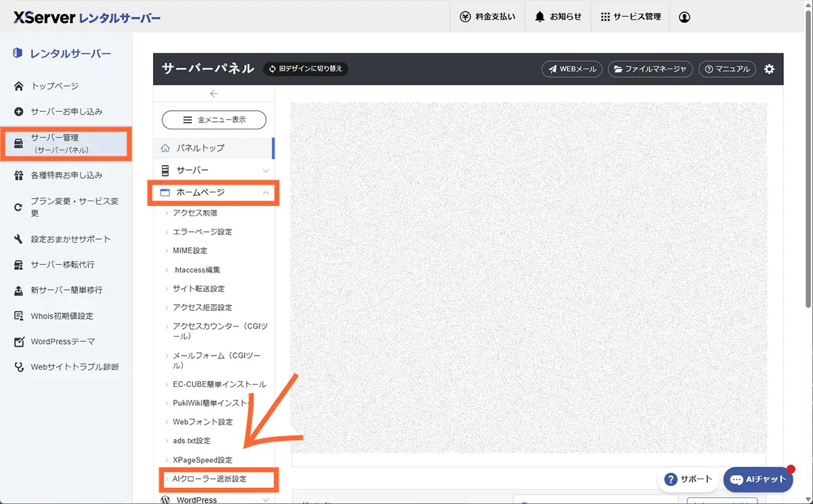Collapse the ホームページ menu section
Screen dimensions: 813x504
(213, 192)
